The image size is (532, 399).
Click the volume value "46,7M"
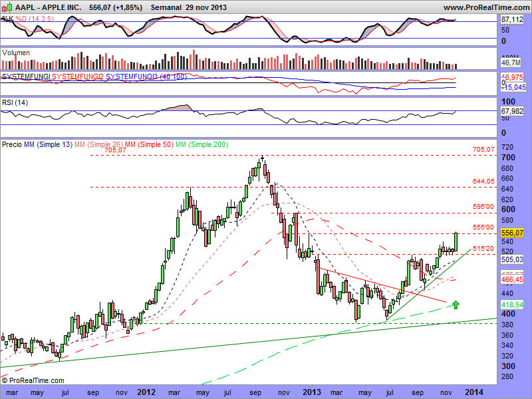point(511,63)
